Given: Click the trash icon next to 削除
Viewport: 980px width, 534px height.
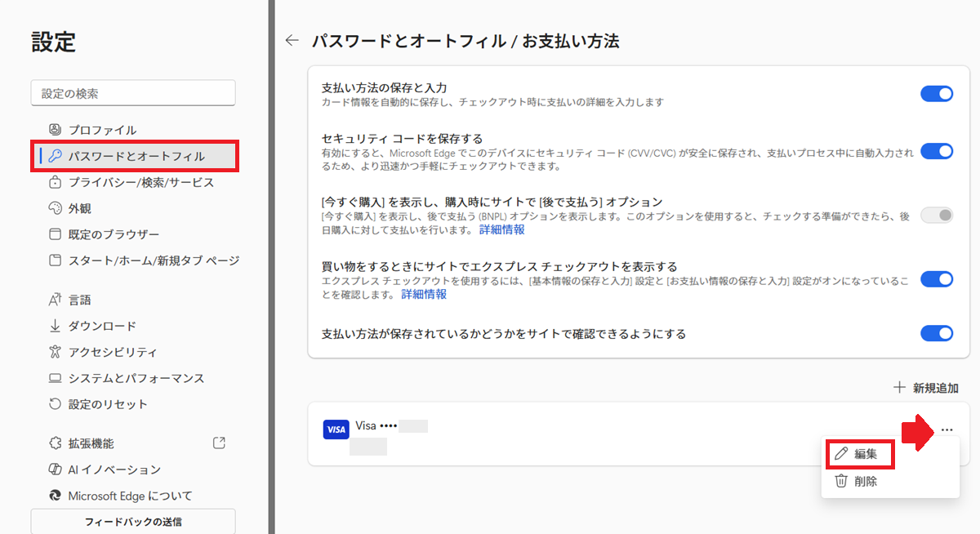Looking at the screenshot, I should [840, 481].
